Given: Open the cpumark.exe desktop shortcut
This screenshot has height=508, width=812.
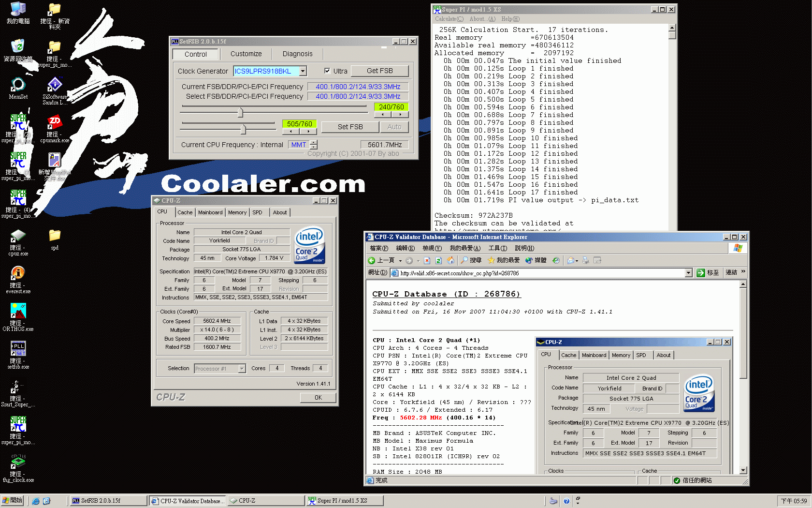Looking at the screenshot, I should (x=55, y=129).
